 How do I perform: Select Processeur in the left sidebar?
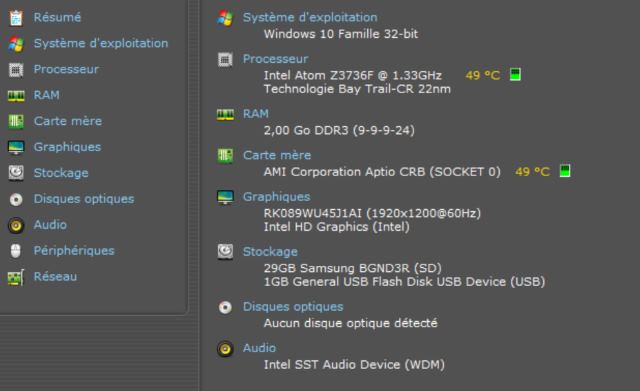click(66, 69)
